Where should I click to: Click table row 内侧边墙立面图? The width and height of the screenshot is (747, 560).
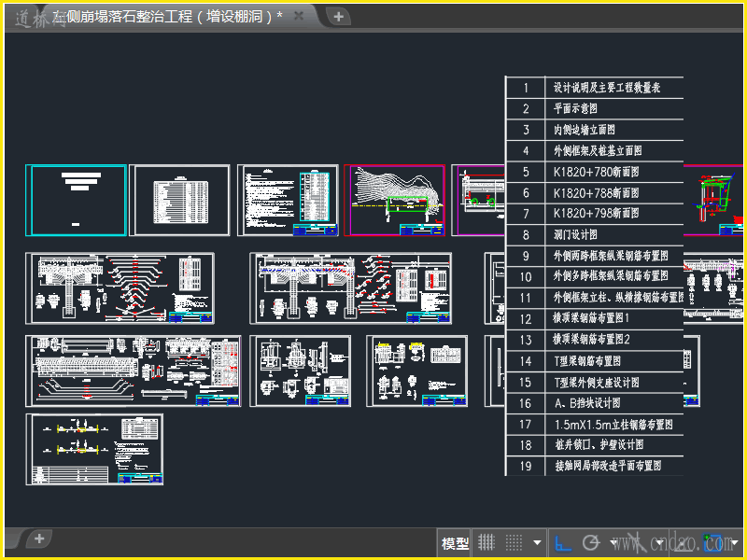(x=595, y=130)
